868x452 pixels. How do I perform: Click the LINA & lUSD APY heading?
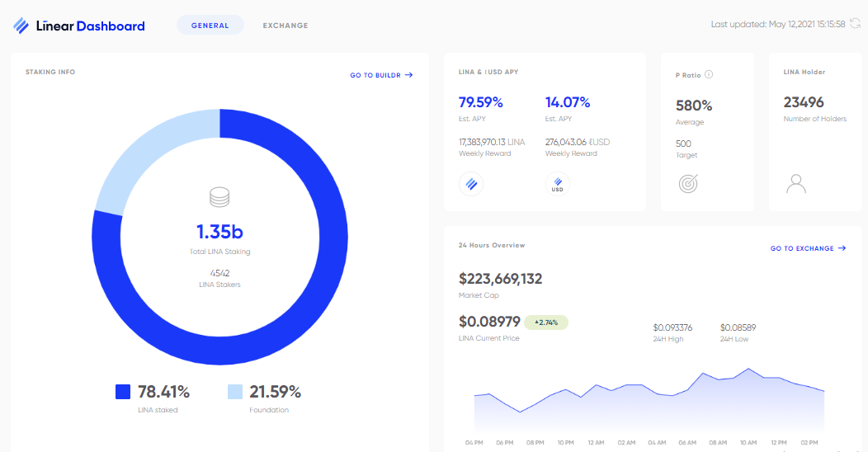tap(488, 72)
